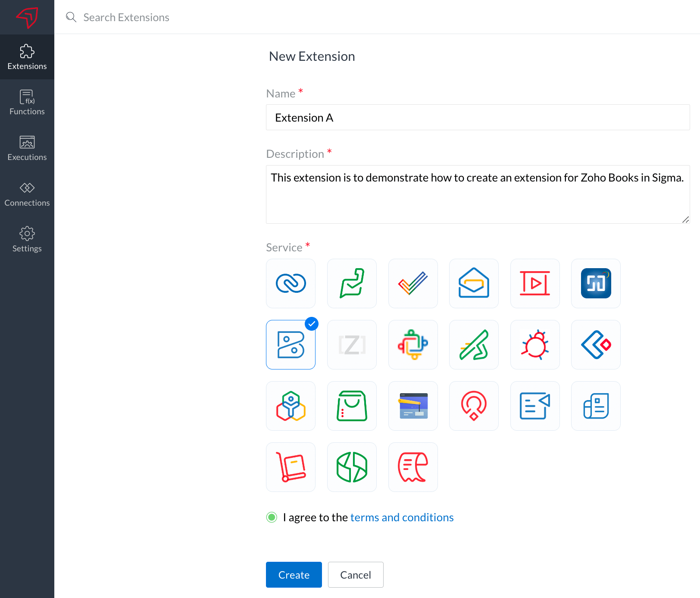
Task: Select the Zoho Analytics service icon
Action: click(352, 467)
